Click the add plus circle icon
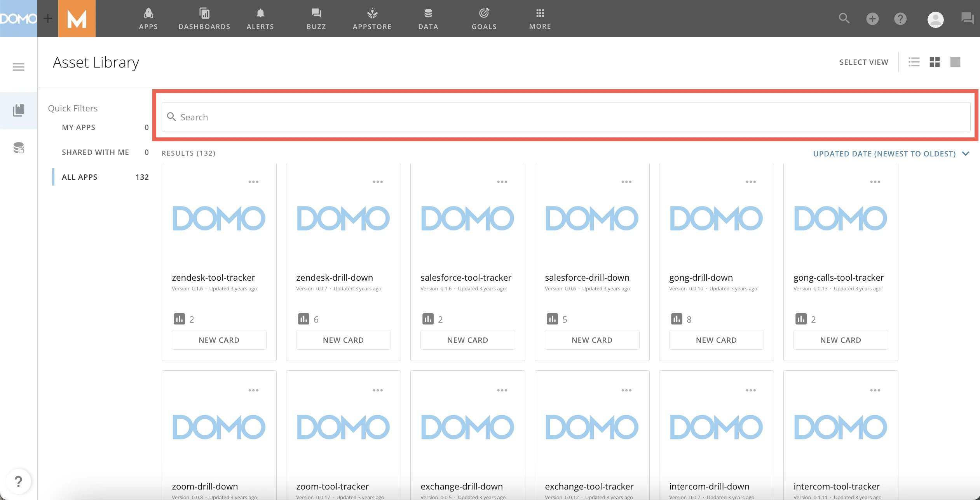Viewport: 980px width, 500px height. (x=872, y=19)
